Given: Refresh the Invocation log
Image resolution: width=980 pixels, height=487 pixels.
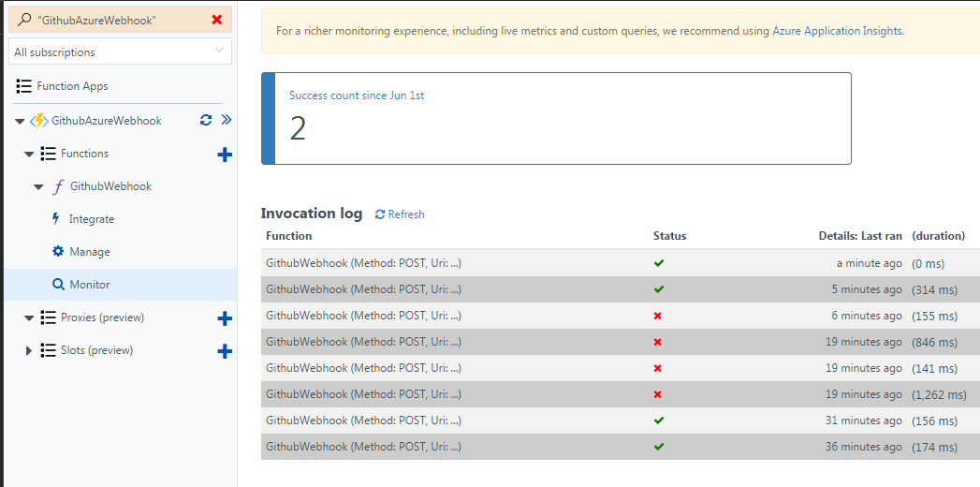Looking at the screenshot, I should pos(400,214).
